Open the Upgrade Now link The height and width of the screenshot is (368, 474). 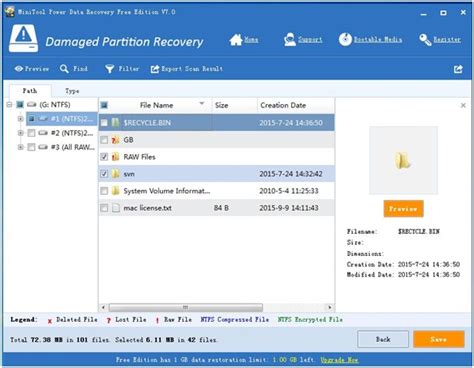pyautogui.click(x=339, y=360)
